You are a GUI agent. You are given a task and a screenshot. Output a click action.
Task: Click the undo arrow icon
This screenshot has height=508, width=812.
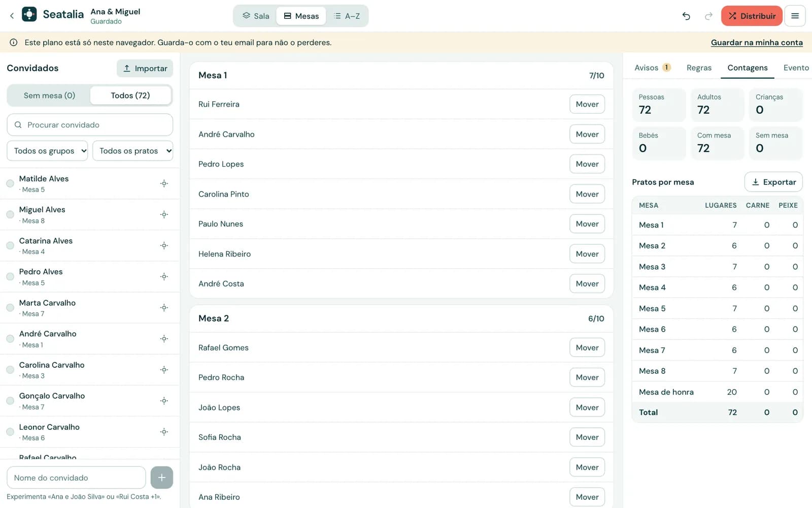click(686, 16)
